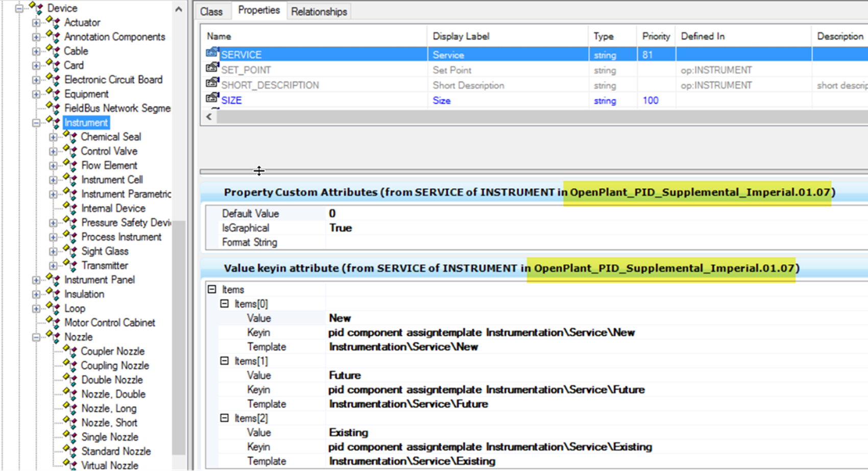Click the Transmitter class icon
The height and width of the screenshot is (471, 868).
70,265
